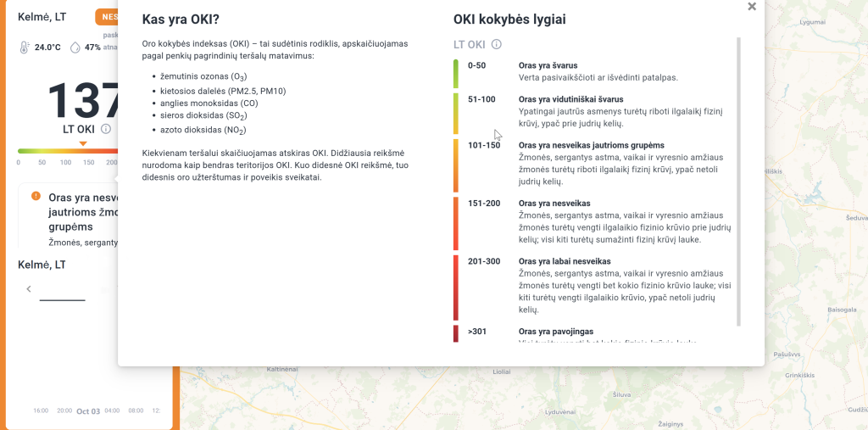The width and height of the screenshot is (868, 430).
Task: Close the OKI explanation dialog
Action: pos(752,7)
